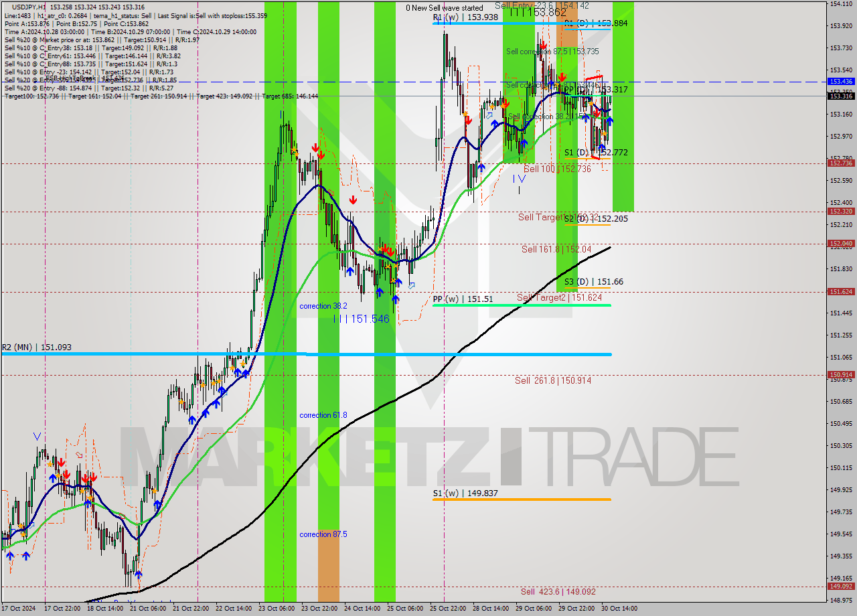Click the '17 Oct 2024' time axis label

pyautogui.click(x=19, y=609)
